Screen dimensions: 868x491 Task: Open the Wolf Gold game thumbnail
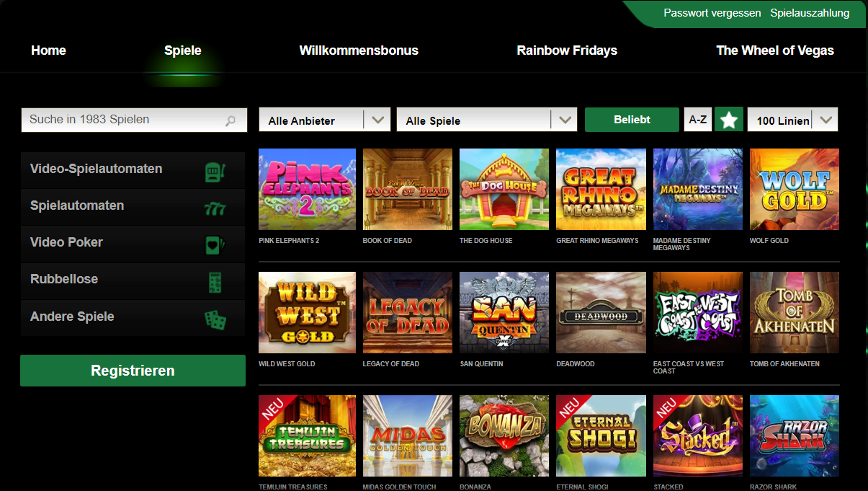[795, 189]
